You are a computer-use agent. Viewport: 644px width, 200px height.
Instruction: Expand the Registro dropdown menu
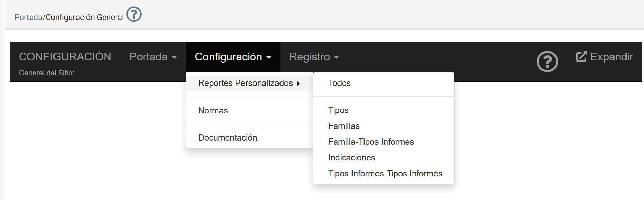pyautogui.click(x=314, y=57)
